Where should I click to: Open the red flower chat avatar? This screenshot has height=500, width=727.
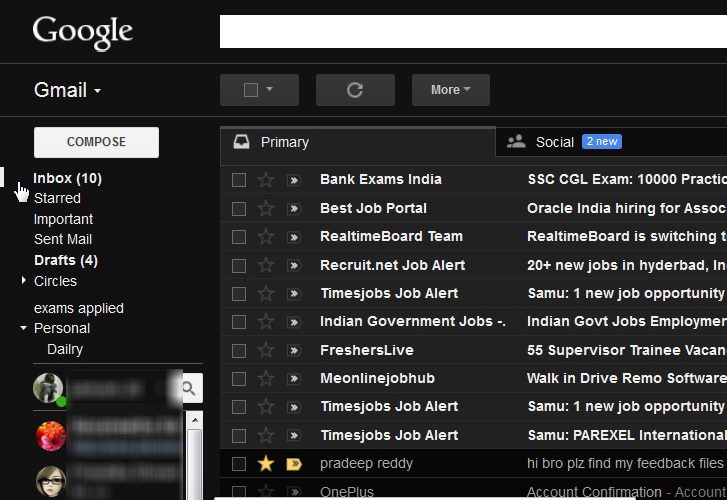tap(51, 436)
